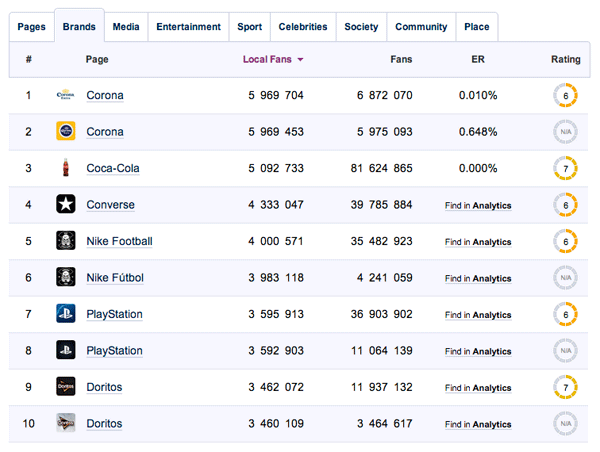Switch to the Community tab
600x452 pixels.
(x=421, y=27)
